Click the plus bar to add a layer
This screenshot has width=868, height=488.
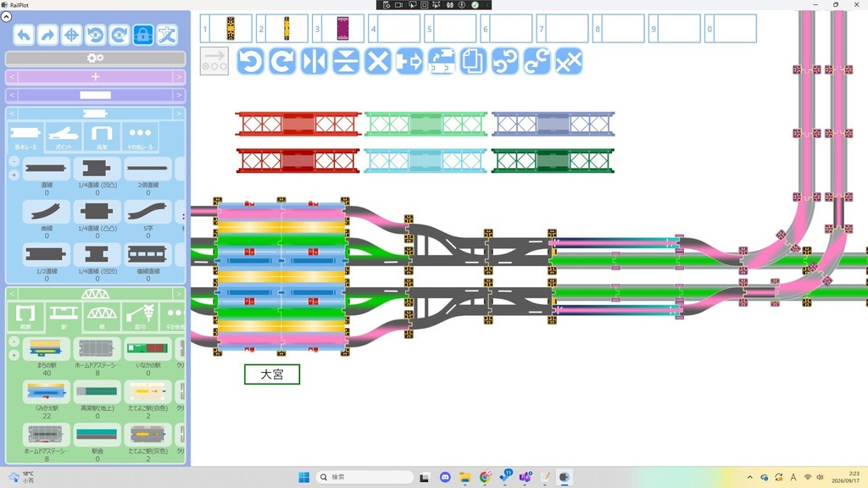point(95,77)
